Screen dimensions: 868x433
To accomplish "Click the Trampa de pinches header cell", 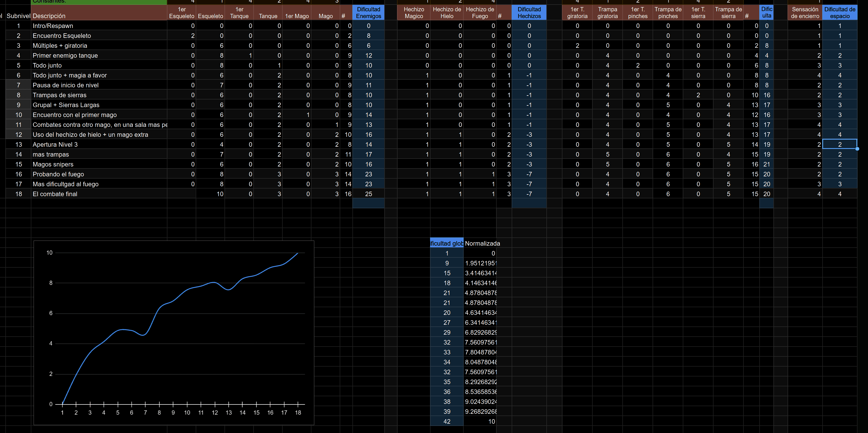I will (x=668, y=12).
